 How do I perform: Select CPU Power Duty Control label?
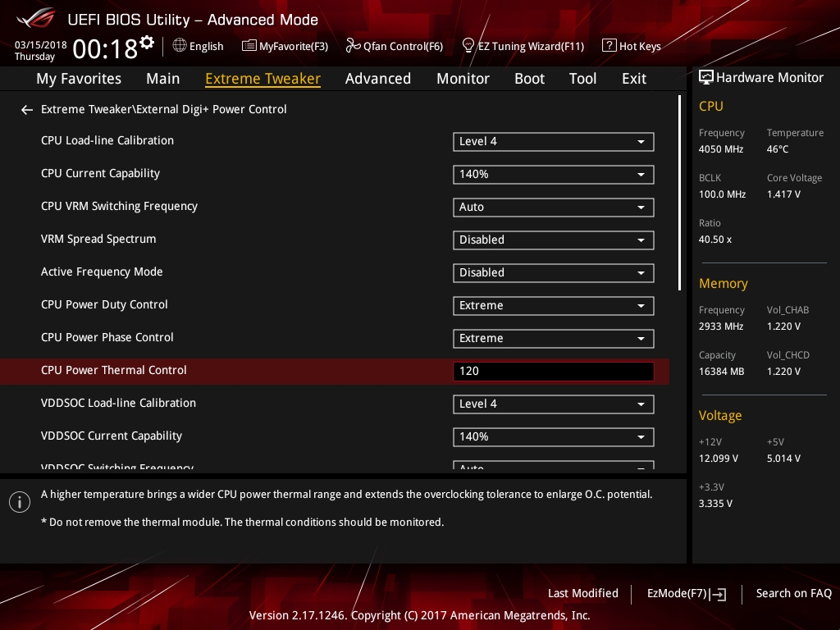coord(104,304)
